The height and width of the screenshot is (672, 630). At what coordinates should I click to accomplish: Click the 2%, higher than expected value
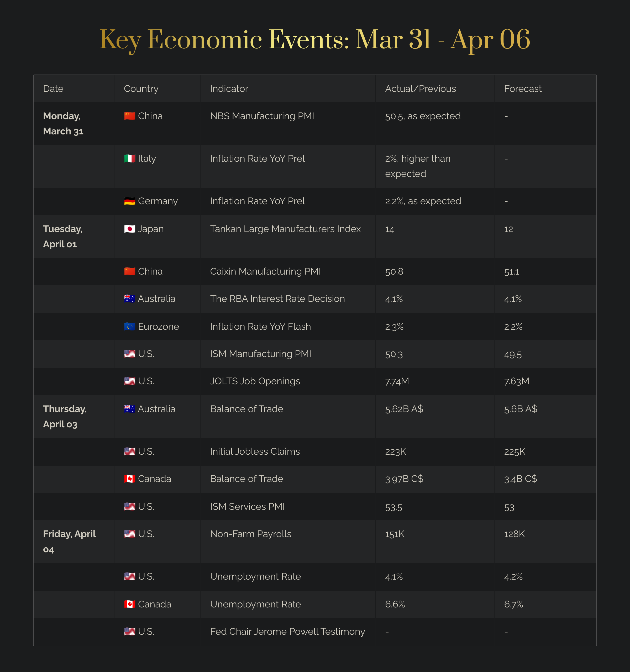click(x=418, y=166)
